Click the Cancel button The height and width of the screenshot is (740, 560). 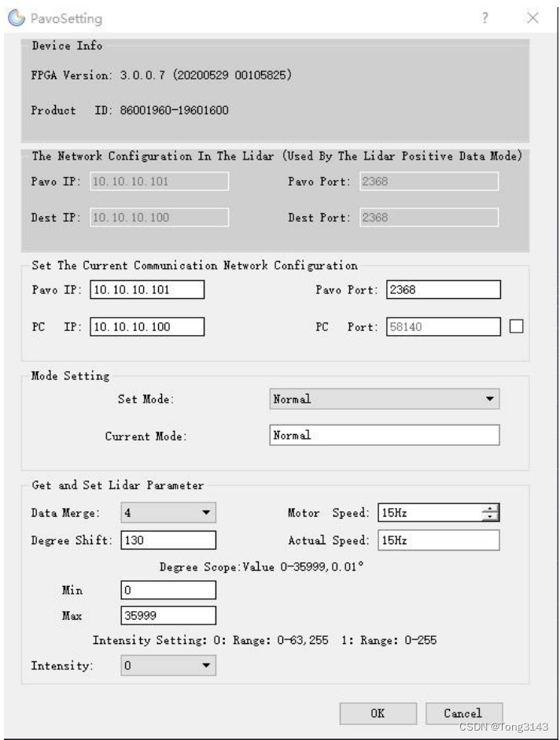[x=464, y=713]
